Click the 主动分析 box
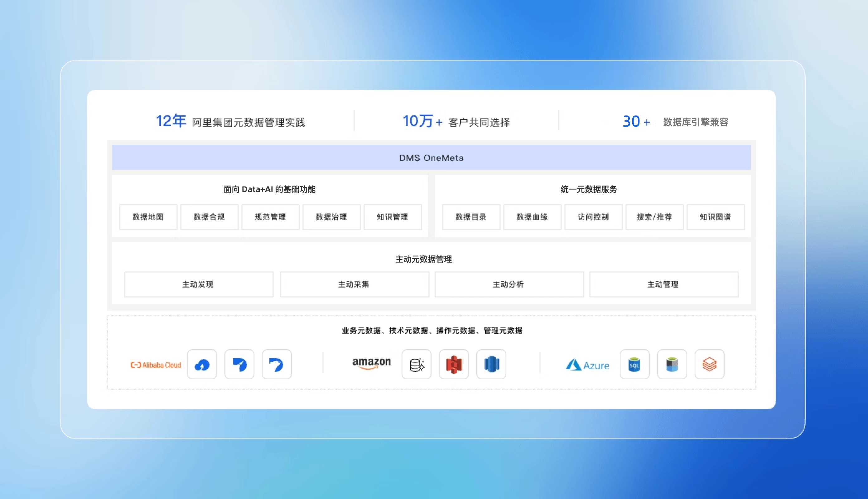The width and height of the screenshot is (868, 499). point(509,284)
